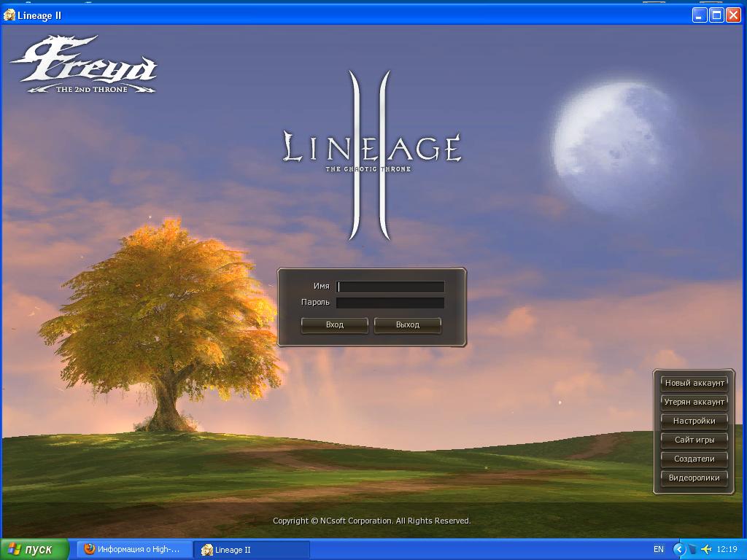Click the Имя username input field
Screen dimensions: 747x560
[390, 286]
